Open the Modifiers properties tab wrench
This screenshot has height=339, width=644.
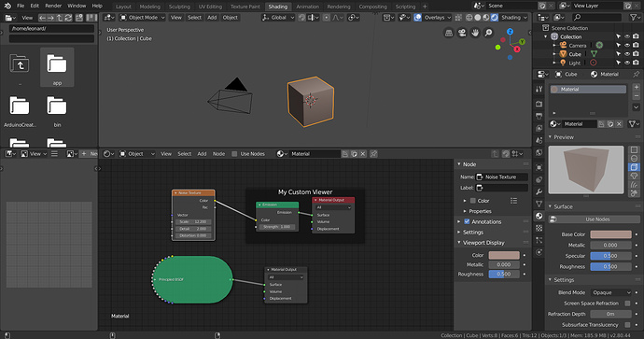[x=539, y=191]
